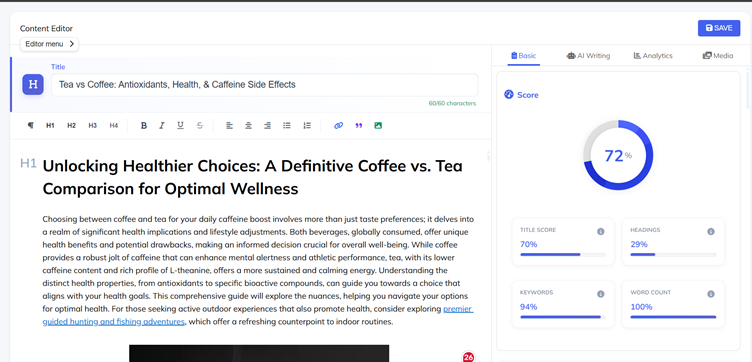Screen dimensions: 752x362
Task: Open the Analytics tab
Action: pos(653,56)
